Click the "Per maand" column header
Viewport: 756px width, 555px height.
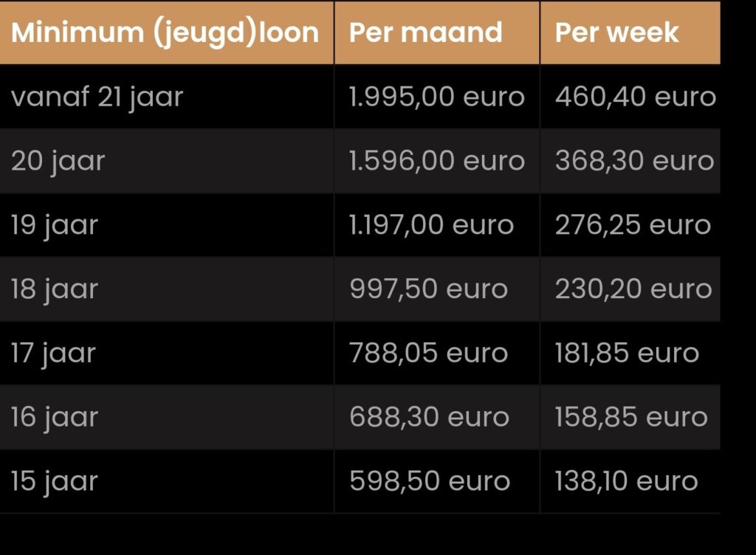425,33
